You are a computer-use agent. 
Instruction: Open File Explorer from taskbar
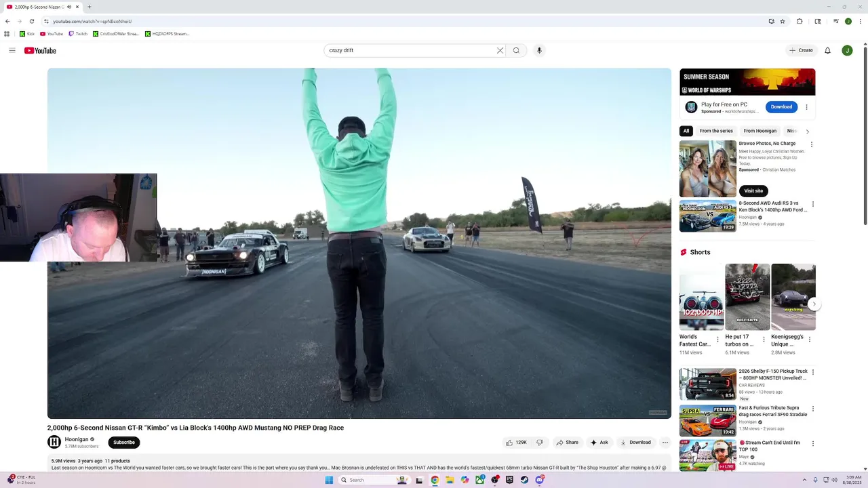pyautogui.click(x=450, y=480)
